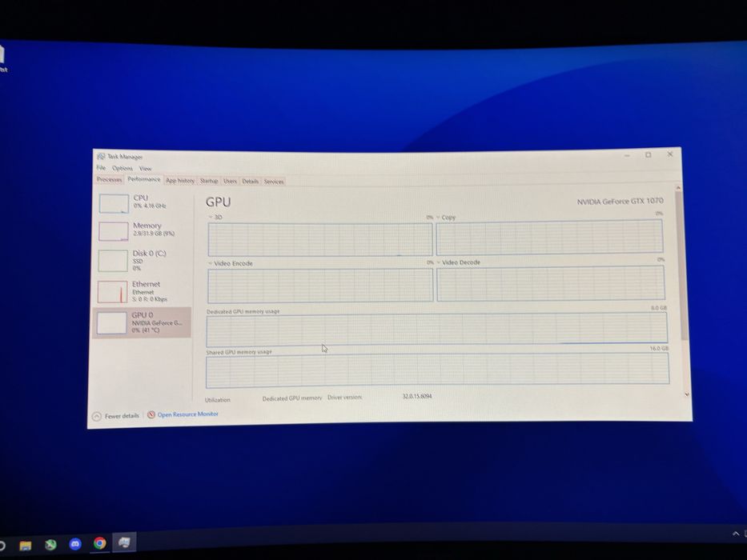Collapse with the Fewer details arrow icon
This screenshot has height=560, width=747.
click(x=97, y=416)
